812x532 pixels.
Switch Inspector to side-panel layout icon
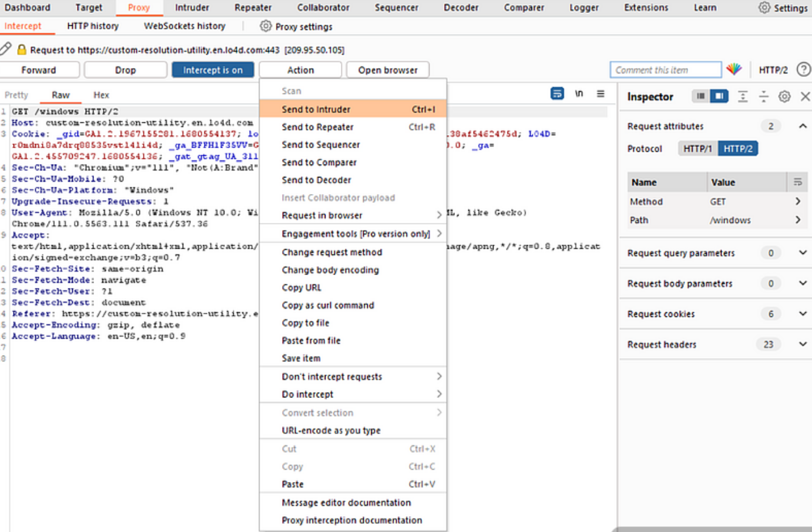719,96
